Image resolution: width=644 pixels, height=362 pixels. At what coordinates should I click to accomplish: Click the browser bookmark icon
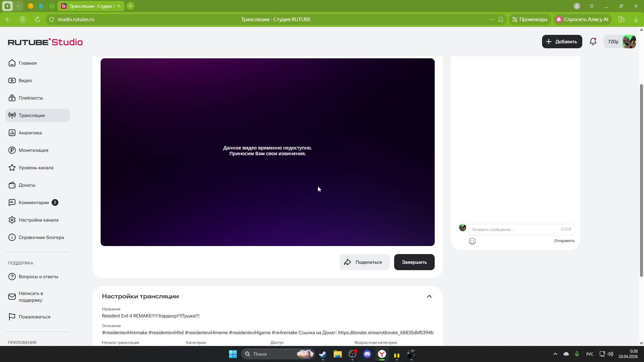pyautogui.click(x=500, y=19)
